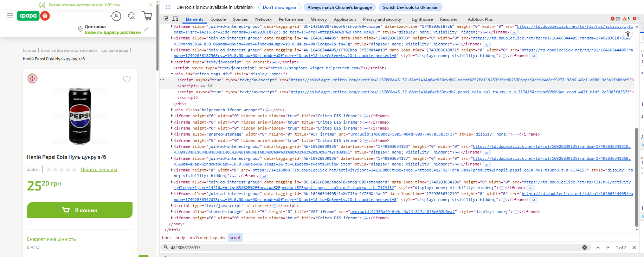Expand ABT iframe with uuid 413f0a49

[x=172, y=212]
